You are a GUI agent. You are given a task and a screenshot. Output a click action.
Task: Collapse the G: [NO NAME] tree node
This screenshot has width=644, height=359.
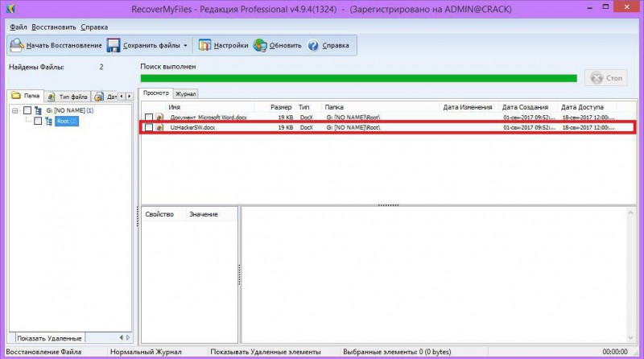(15, 110)
